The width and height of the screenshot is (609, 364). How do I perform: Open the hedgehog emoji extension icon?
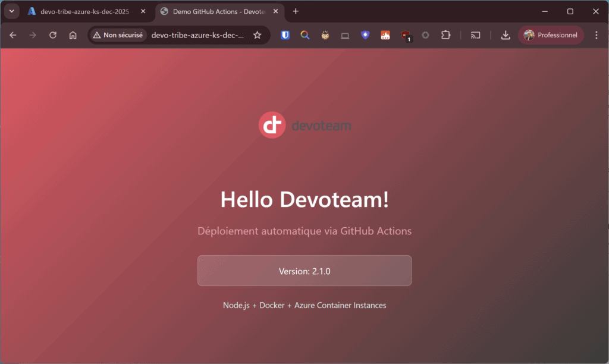click(325, 35)
